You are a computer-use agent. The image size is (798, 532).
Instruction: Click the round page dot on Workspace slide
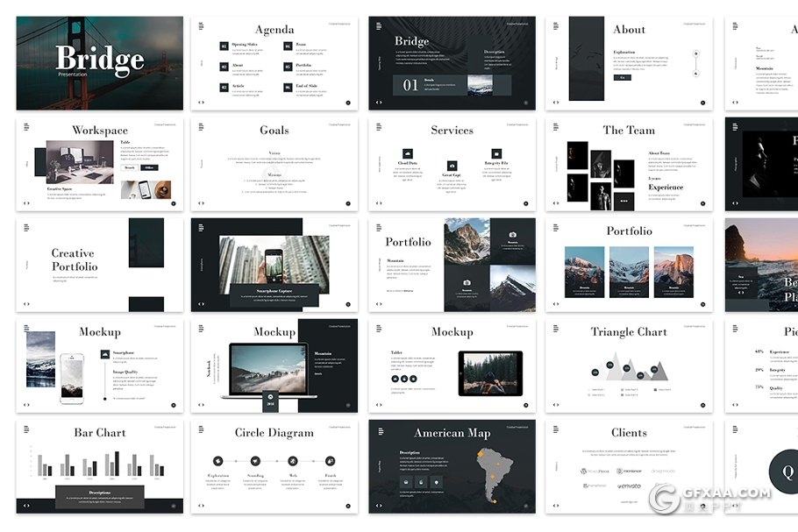[174, 203]
